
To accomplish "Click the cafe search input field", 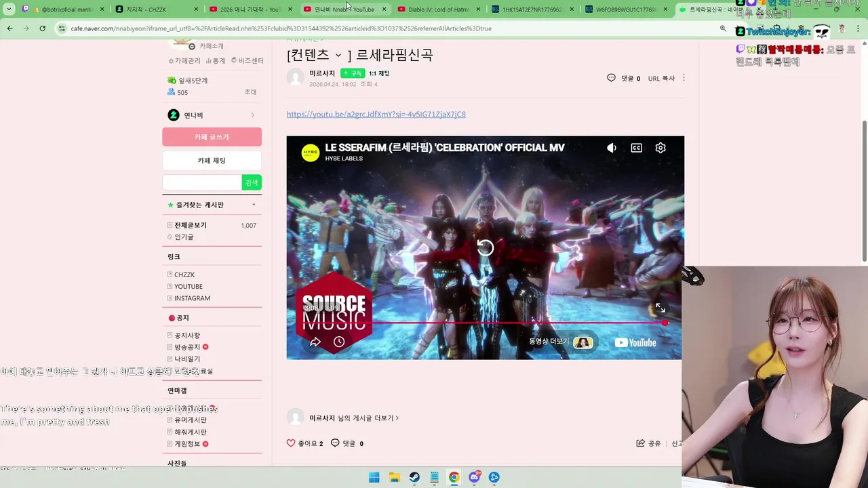I will tap(202, 182).
